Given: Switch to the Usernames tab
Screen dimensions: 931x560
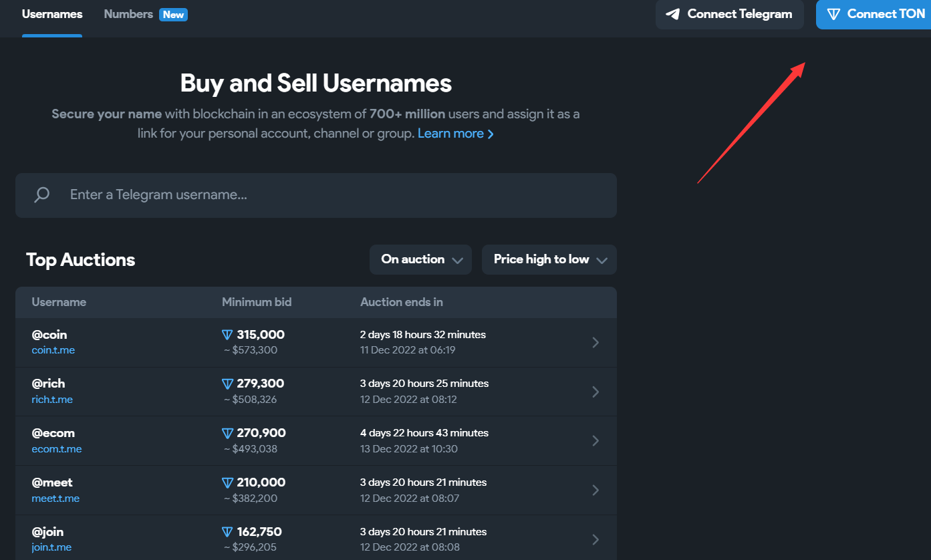Looking at the screenshot, I should tap(52, 14).
